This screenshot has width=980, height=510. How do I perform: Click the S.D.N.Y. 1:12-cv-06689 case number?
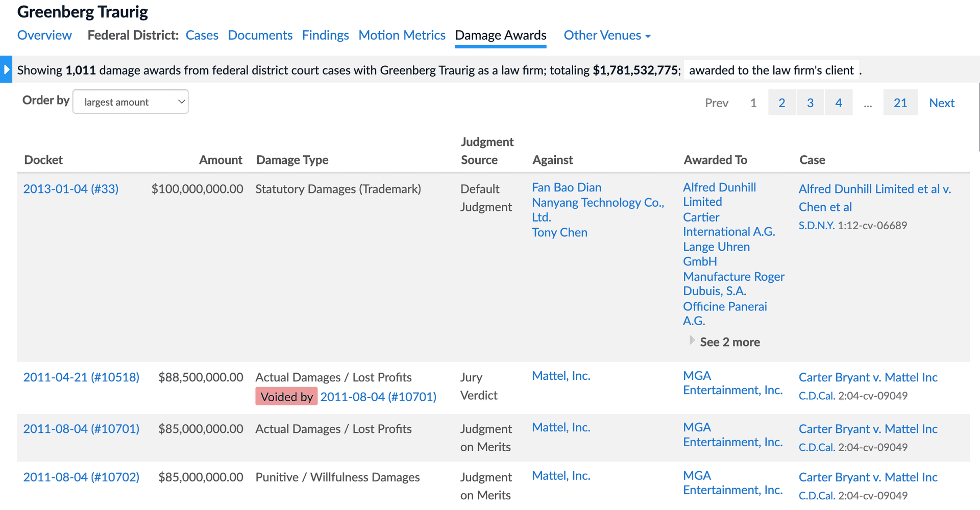point(852,226)
